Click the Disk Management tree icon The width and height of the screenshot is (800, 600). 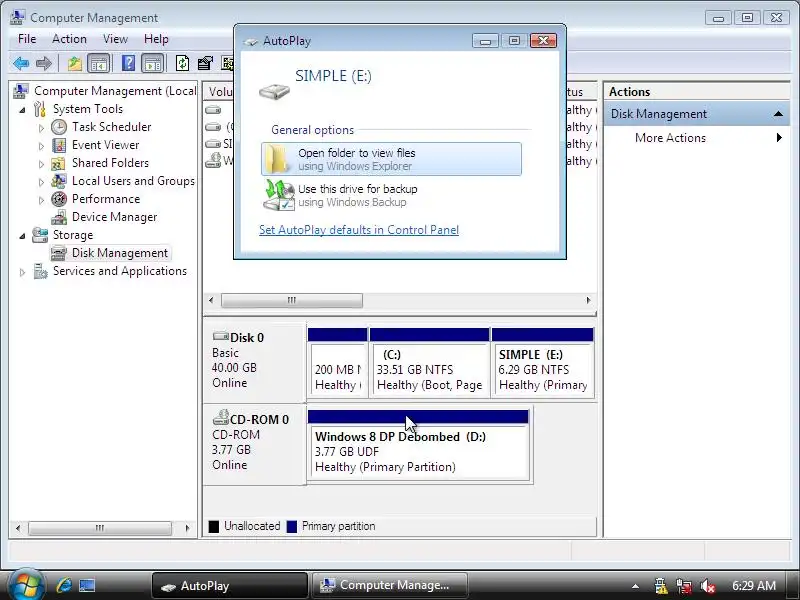59,253
